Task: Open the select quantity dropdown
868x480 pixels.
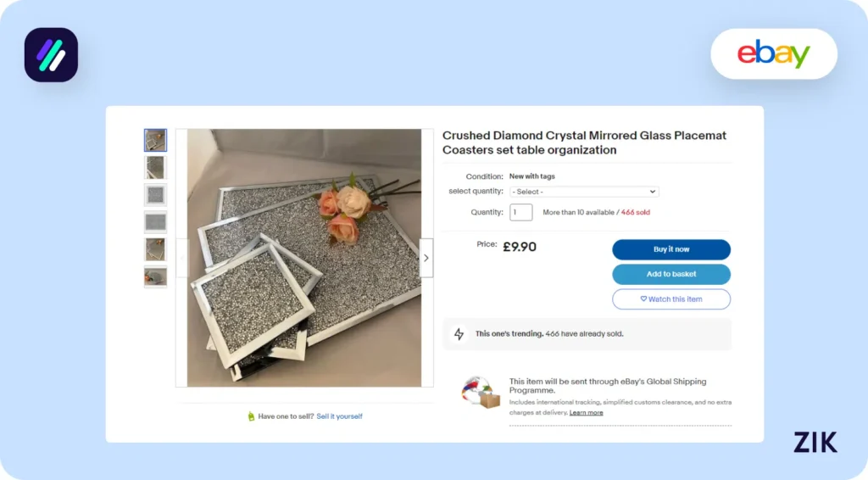Action: 584,192
